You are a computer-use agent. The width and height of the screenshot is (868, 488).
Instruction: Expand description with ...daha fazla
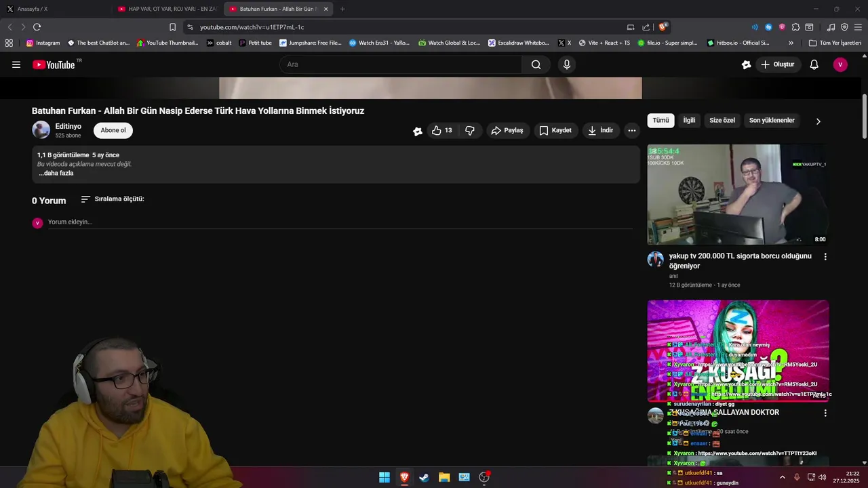pos(56,174)
